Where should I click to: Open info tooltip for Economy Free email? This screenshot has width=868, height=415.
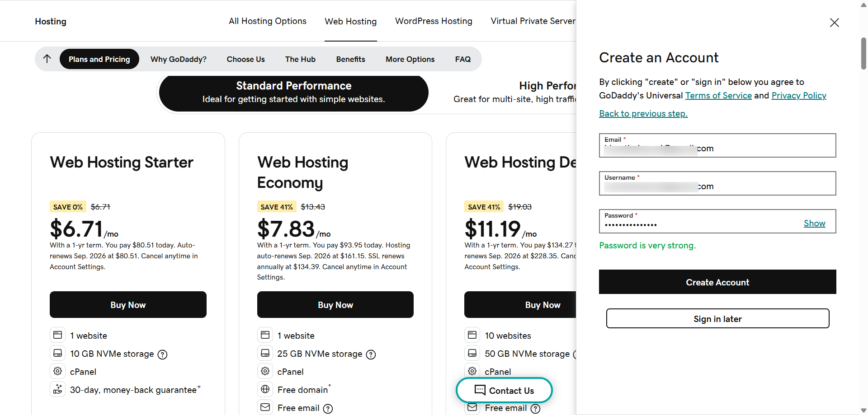pos(328,409)
